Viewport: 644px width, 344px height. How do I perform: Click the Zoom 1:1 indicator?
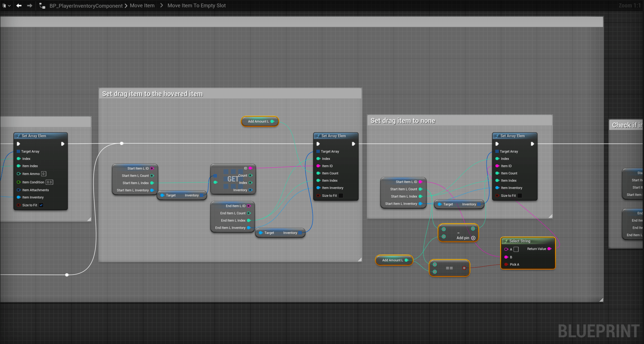(630, 6)
